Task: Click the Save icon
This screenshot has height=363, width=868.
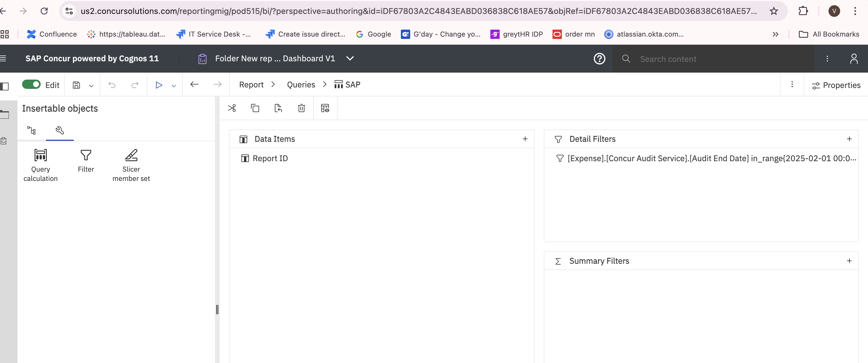Action: (76, 85)
